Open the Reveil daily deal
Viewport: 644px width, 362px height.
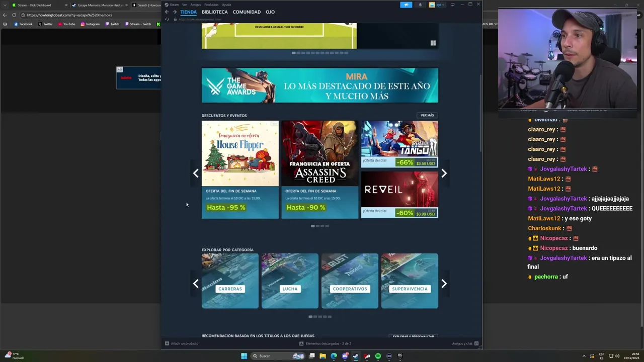[399, 195]
